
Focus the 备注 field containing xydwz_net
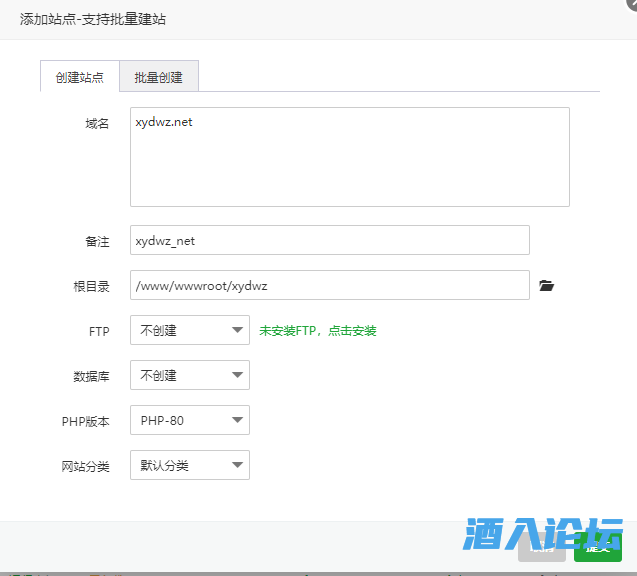329,240
